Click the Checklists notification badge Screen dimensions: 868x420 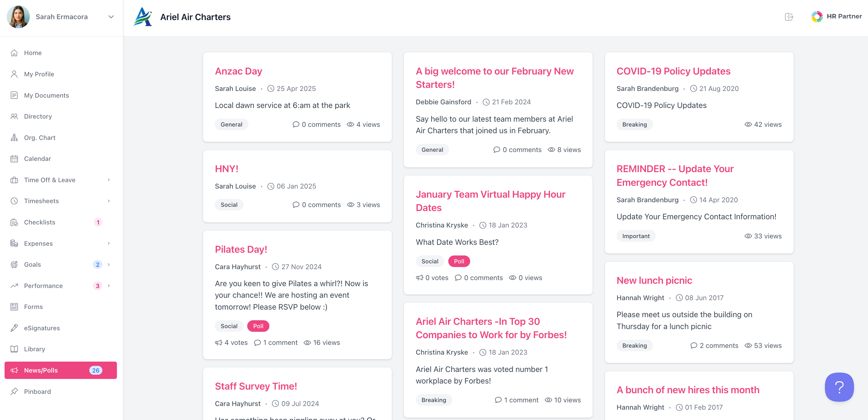(x=98, y=222)
